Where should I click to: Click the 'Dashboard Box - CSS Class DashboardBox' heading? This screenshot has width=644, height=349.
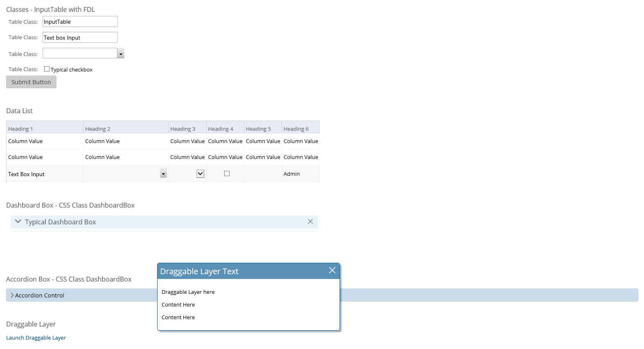[x=70, y=205]
